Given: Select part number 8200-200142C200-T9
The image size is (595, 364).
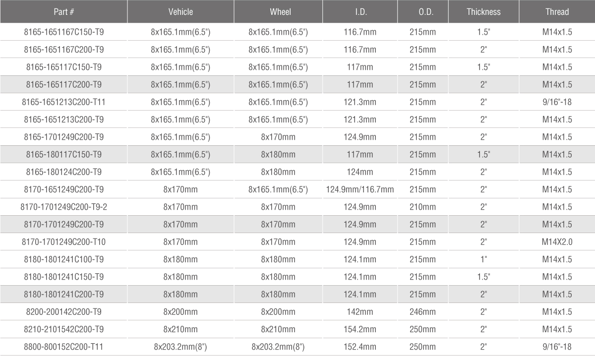Looking at the screenshot, I should [x=64, y=312].
